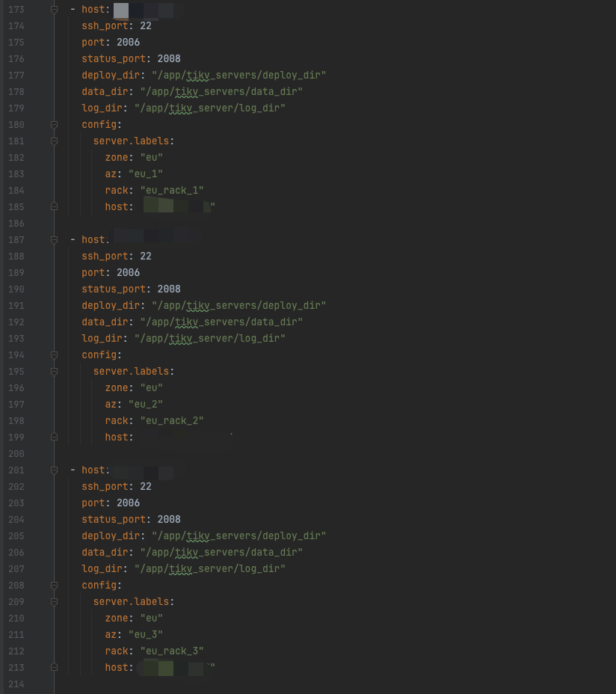Collapse the config fold marker on line 180
616x694 pixels.
[x=54, y=125]
